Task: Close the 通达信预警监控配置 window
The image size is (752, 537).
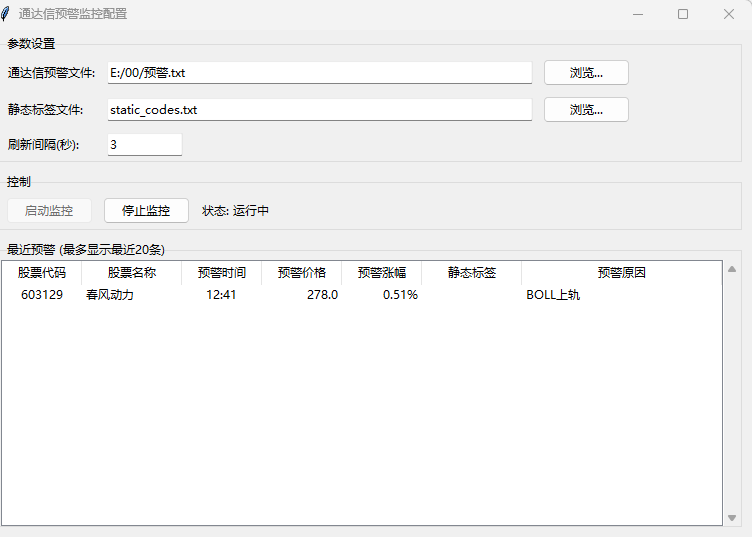Action: click(729, 14)
